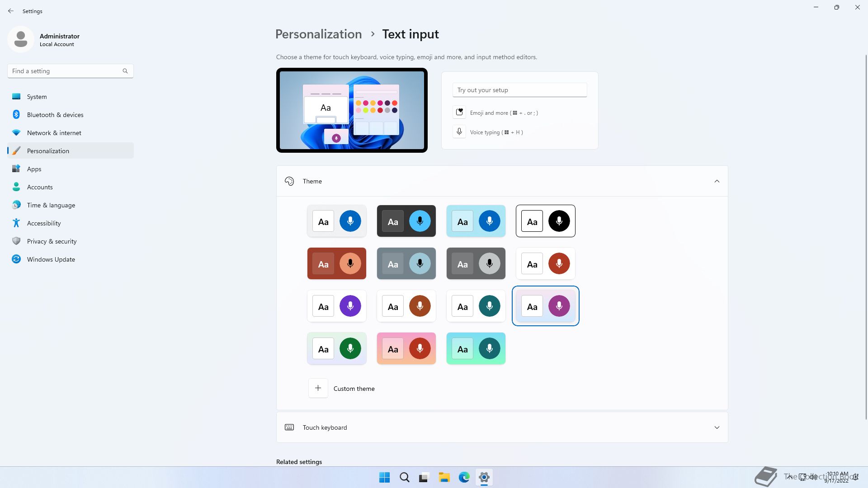Select the dark gray theme
The image size is (868, 488).
click(476, 263)
